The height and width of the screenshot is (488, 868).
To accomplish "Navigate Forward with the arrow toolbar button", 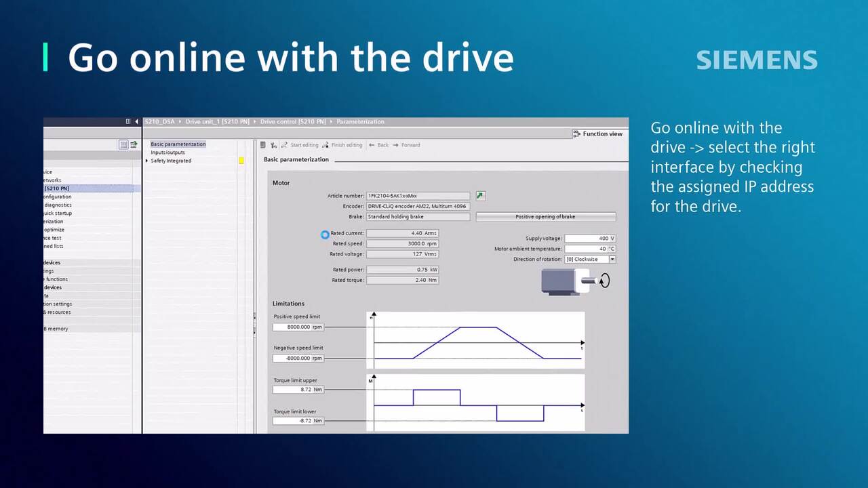I will [407, 145].
